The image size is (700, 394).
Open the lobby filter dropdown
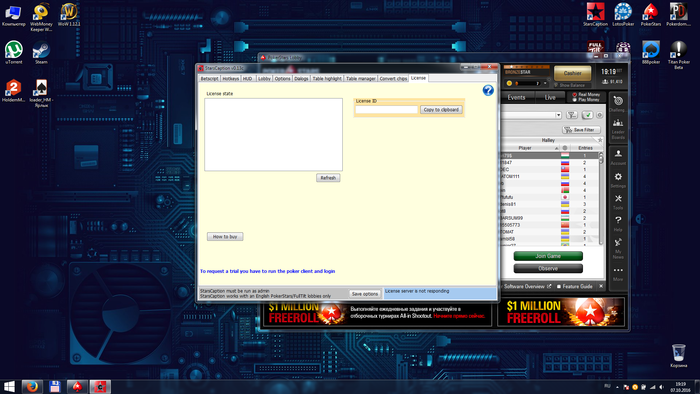pos(558,115)
